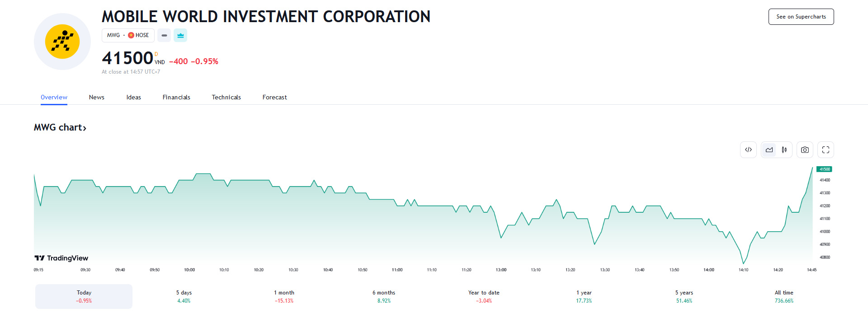Image resolution: width=868 pixels, height=327 pixels.
Task: Click the MWG HOSE ticker badge
Action: click(x=128, y=35)
